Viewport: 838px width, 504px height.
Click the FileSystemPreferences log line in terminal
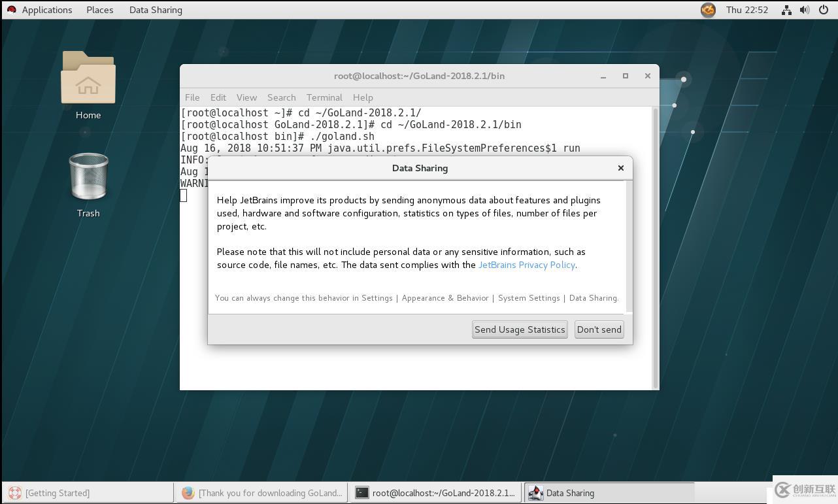click(380, 148)
